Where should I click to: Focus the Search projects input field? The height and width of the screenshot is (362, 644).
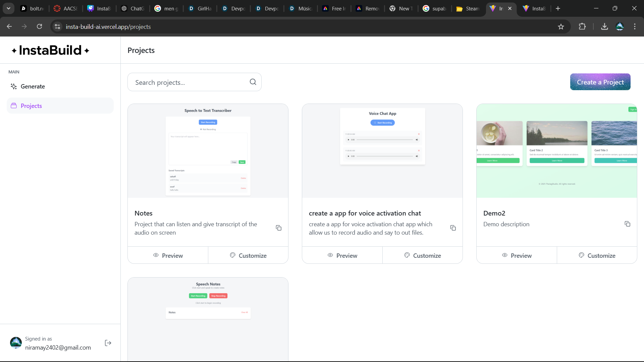point(190,82)
